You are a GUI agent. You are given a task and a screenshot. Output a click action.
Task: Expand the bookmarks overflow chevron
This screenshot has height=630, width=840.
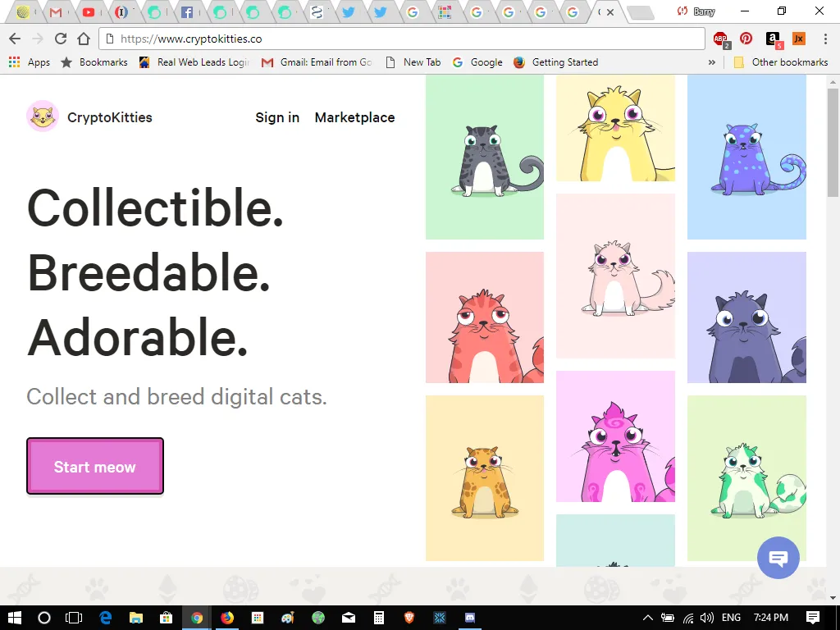point(711,62)
